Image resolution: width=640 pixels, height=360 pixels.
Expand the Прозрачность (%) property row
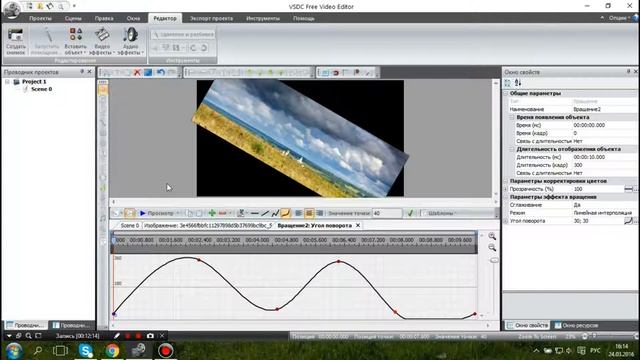tap(506, 189)
